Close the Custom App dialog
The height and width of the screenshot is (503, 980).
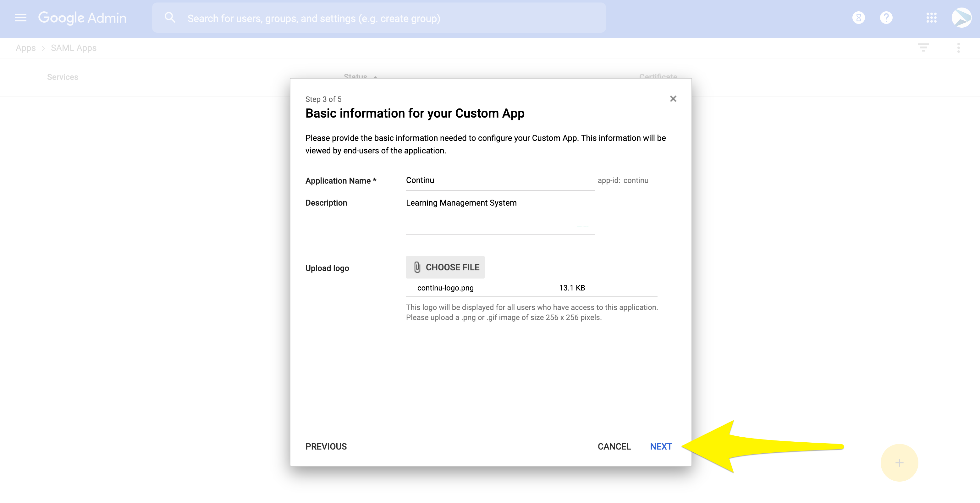click(673, 99)
